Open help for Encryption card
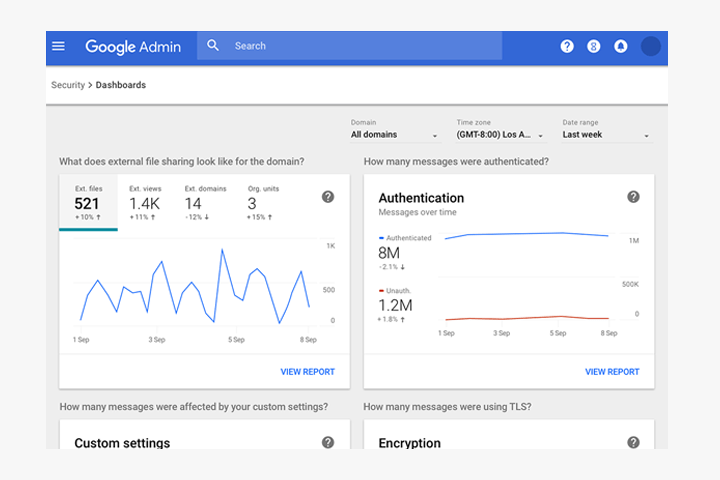Screen dimensions: 720x480 tap(633, 442)
